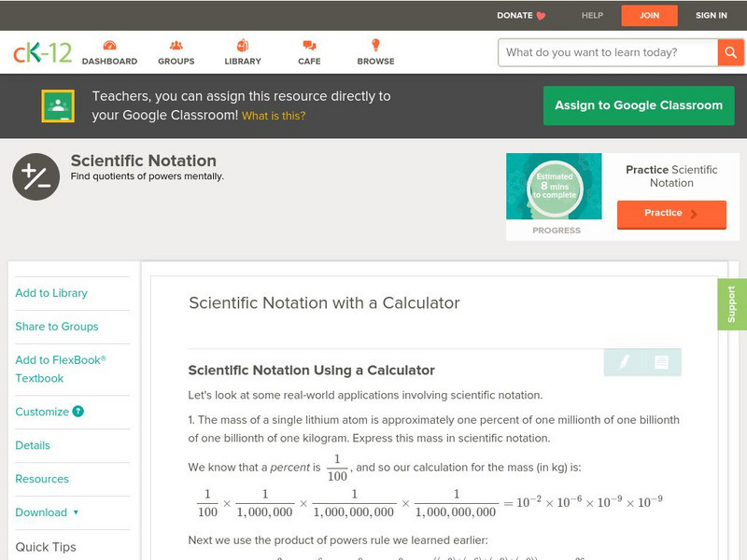Open the Library icon

243,46
